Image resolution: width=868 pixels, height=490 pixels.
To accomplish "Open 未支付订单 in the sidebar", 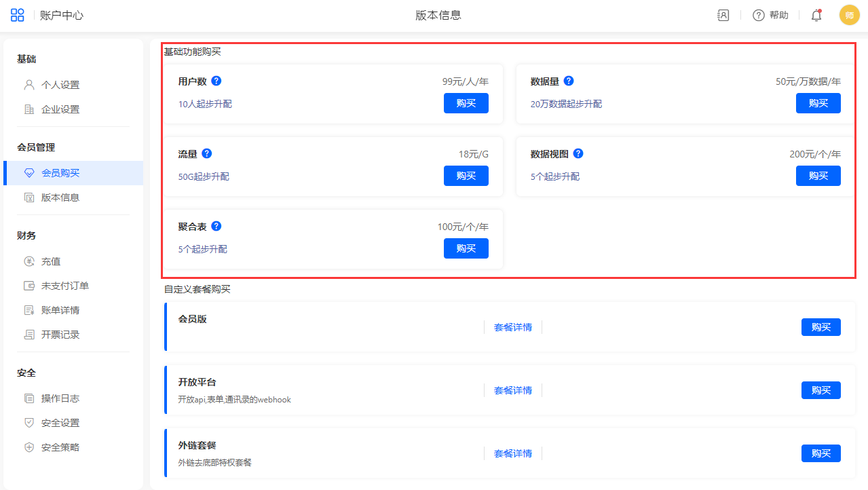I will coord(64,286).
